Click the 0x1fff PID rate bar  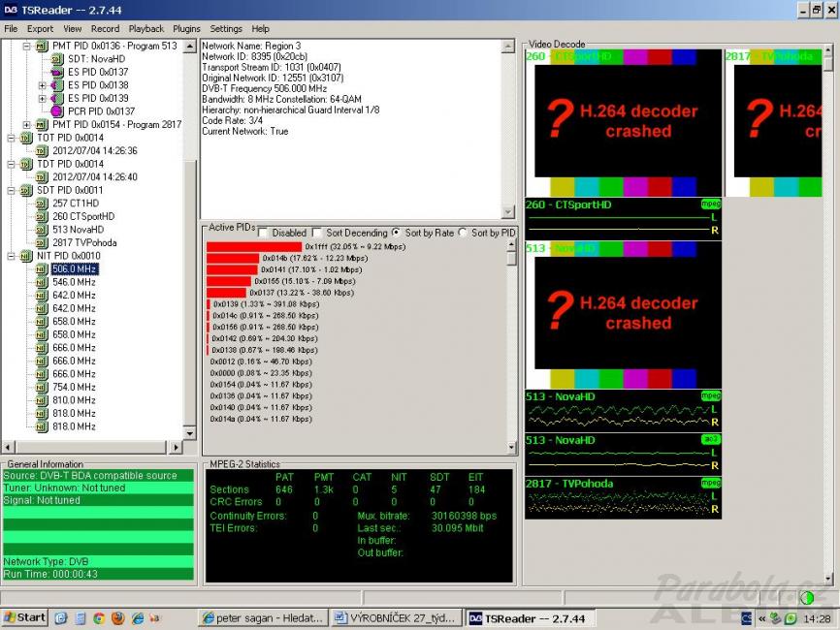click(x=254, y=247)
